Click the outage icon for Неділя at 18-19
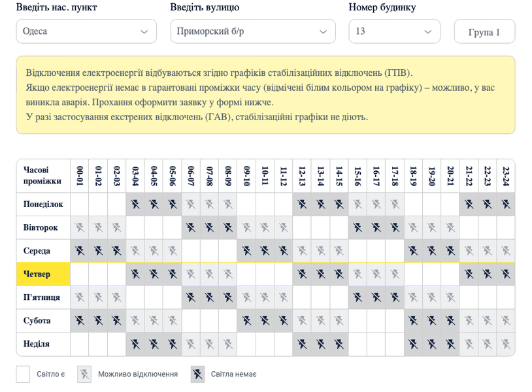This screenshot has height=392, width=532. (x=414, y=344)
